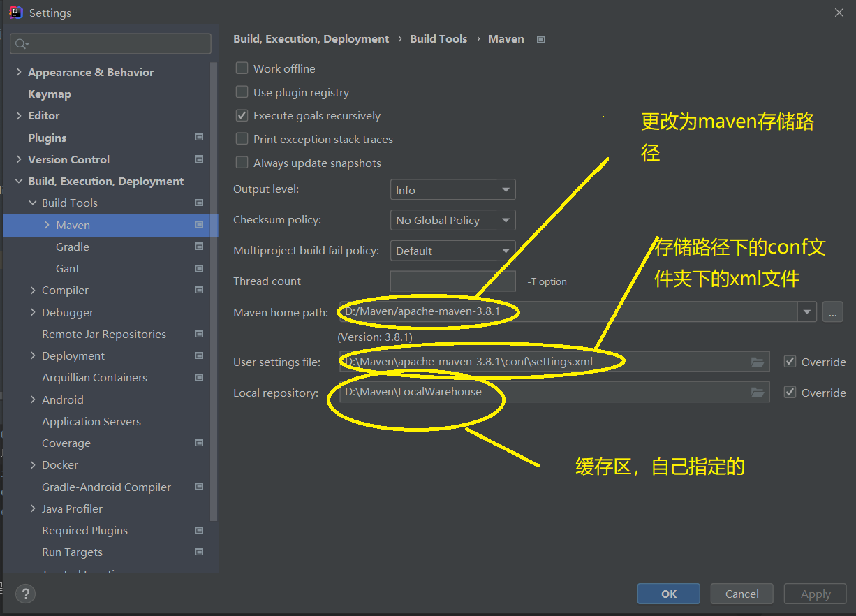Click the Cancel button
This screenshot has width=856, height=616.
[742, 594]
